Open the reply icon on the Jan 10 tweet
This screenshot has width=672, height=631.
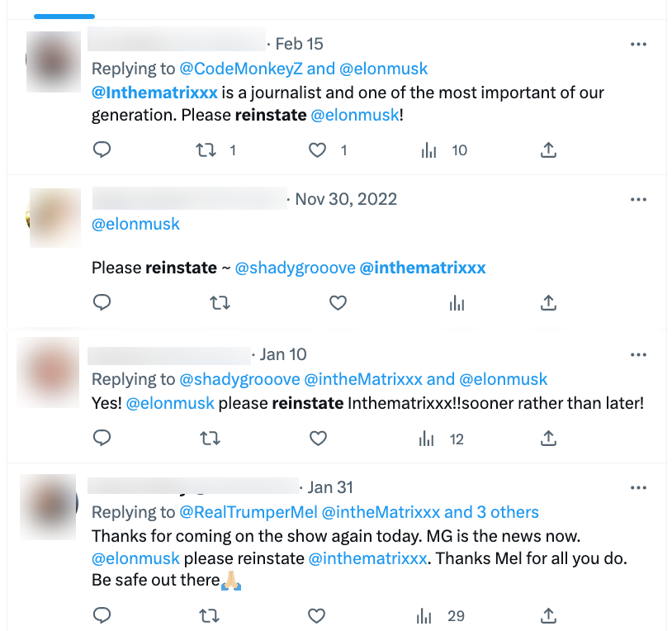click(102, 438)
